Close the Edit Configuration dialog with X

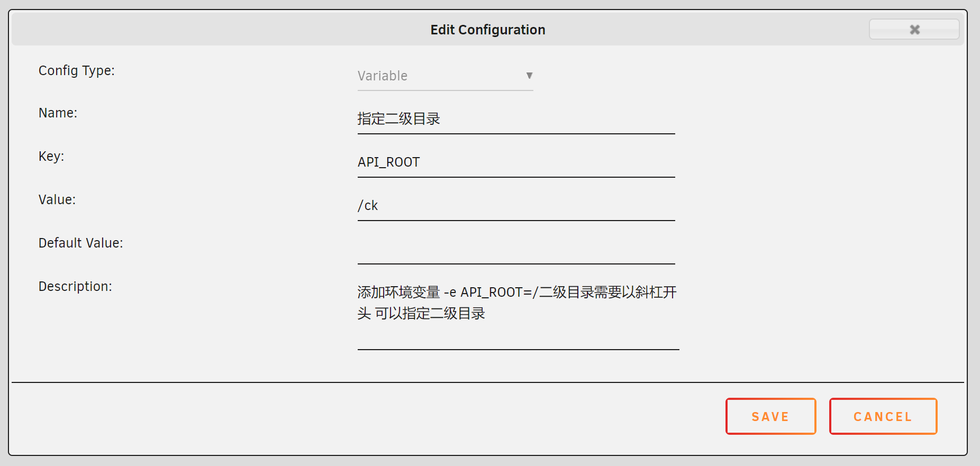[914, 30]
